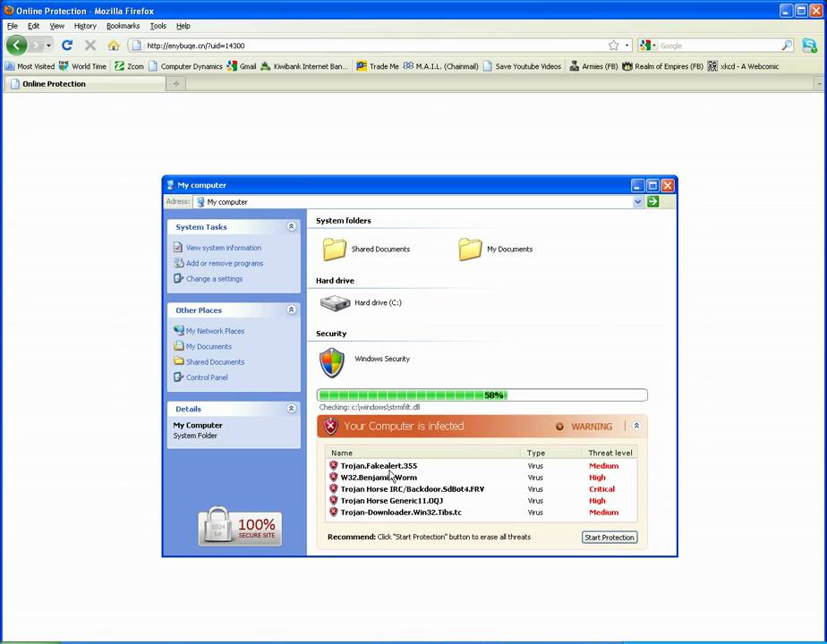Go to the Firefox home page icon

[x=114, y=46]
